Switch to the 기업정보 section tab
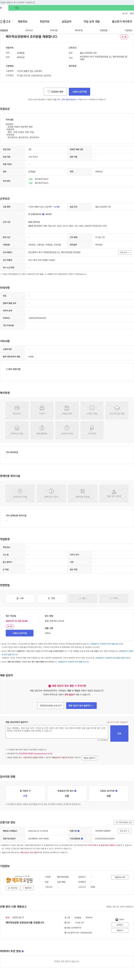The width and height of the screenshot is (134, 980). pos(128,30)
